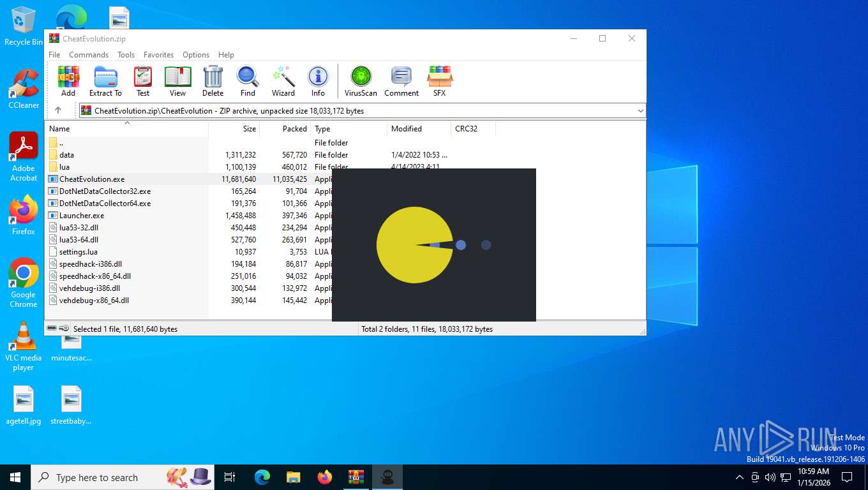
Task: Open streetbaby desktop file
Action: (x=71, y=405)
